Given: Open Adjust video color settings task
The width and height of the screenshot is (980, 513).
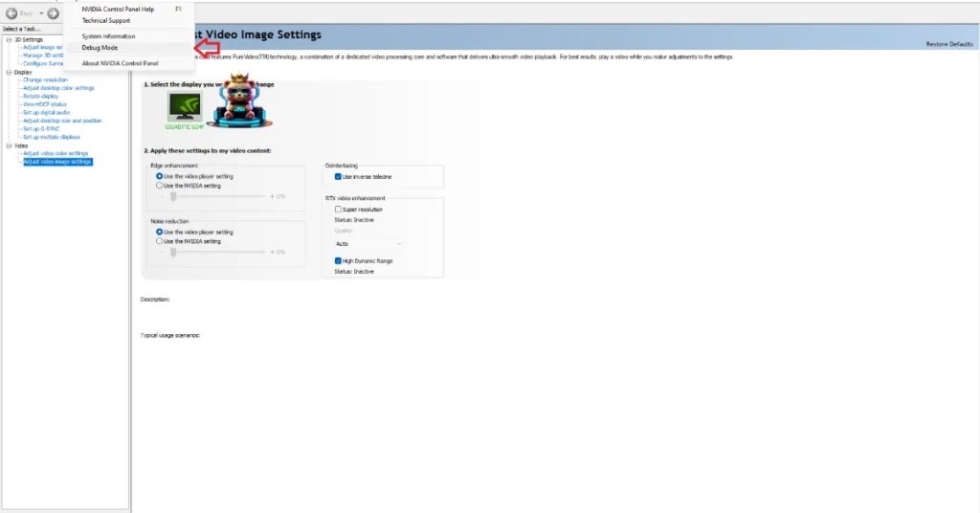Looking at the screenshot, I should (56, 153).
